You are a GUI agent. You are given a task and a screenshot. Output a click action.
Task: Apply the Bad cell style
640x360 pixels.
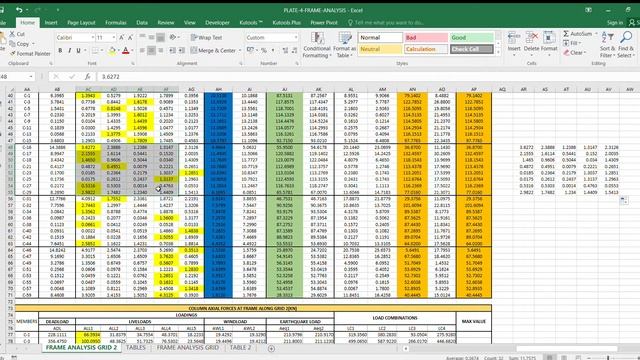pos(426,38)
